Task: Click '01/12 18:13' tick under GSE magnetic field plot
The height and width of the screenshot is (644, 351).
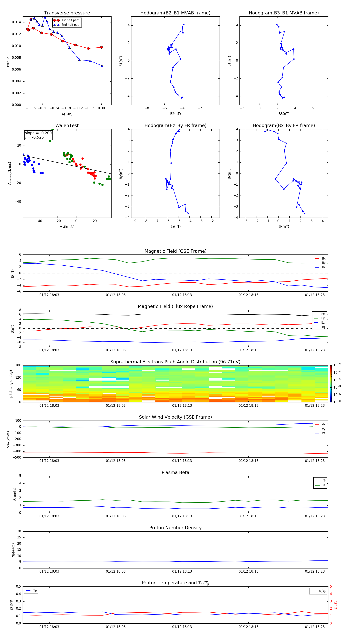Action: 182,295
